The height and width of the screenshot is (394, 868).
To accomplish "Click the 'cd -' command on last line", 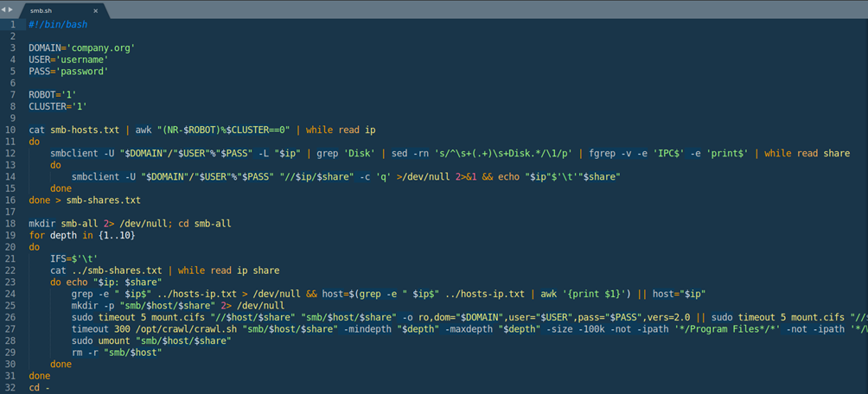I will [39, 388].
